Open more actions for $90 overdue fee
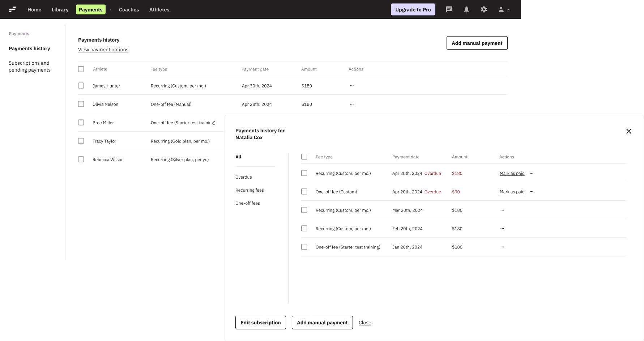 coord(531,192)
